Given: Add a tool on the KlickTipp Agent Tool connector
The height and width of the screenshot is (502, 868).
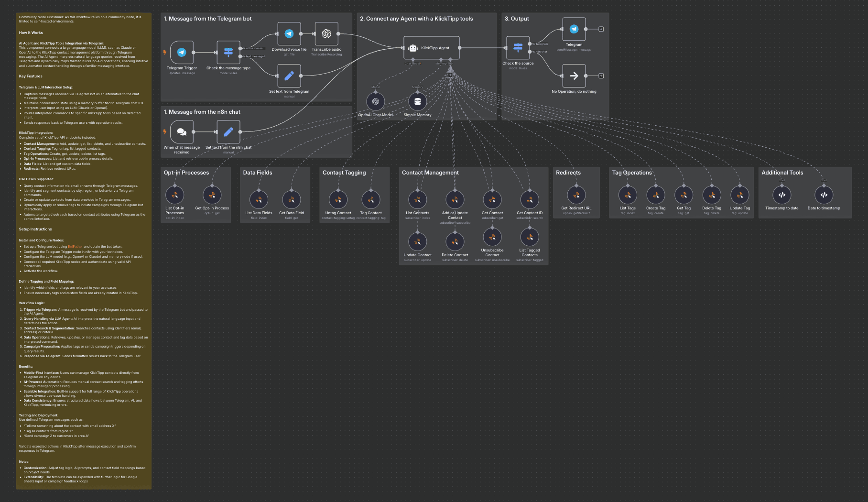Looking at the screenshot, I should tap(450, 75).
